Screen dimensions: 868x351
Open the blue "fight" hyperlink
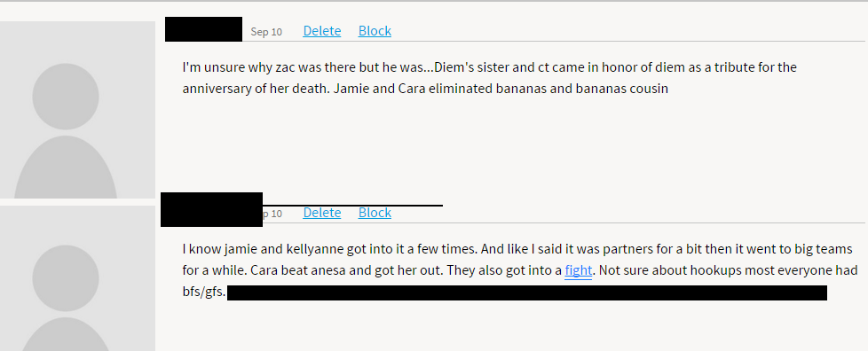click(x=579, y=271)
